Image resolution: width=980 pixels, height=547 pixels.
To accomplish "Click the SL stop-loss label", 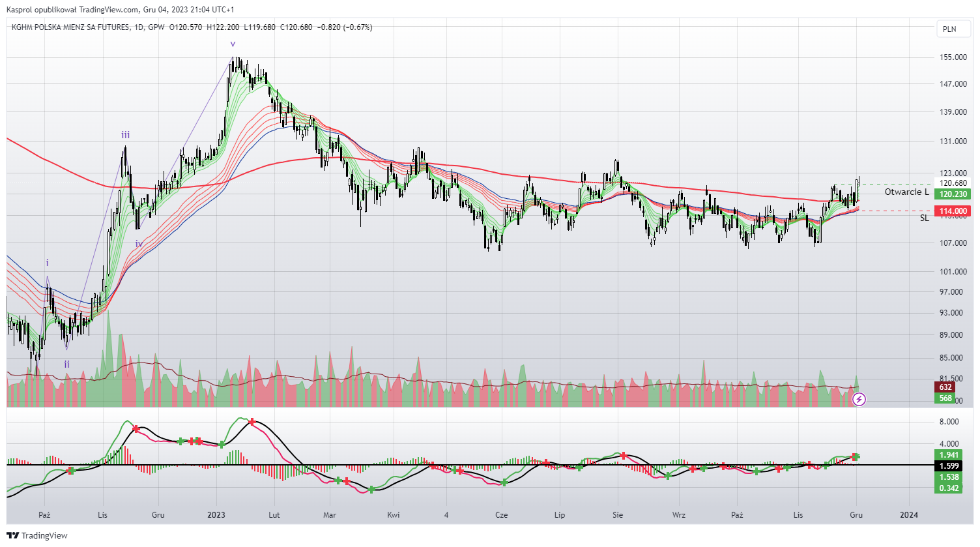I will pyautogui.click(x=924, y=218).
